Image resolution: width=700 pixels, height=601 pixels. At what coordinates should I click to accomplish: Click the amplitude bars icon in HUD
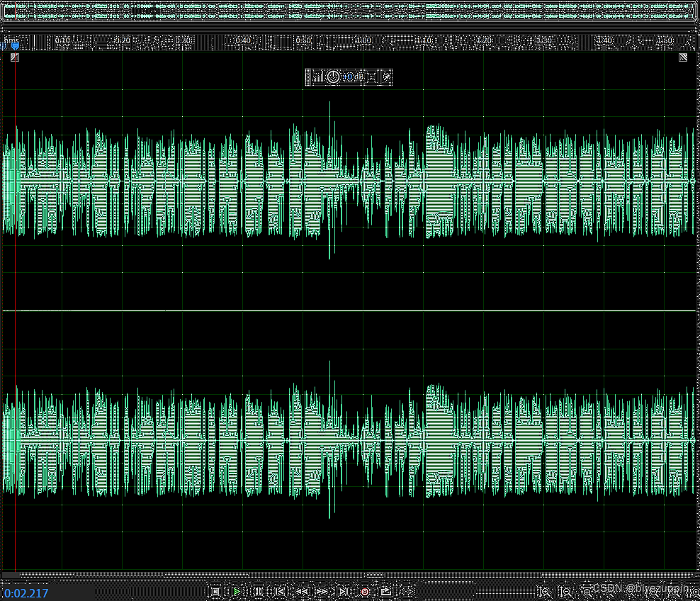click(317, 77)
